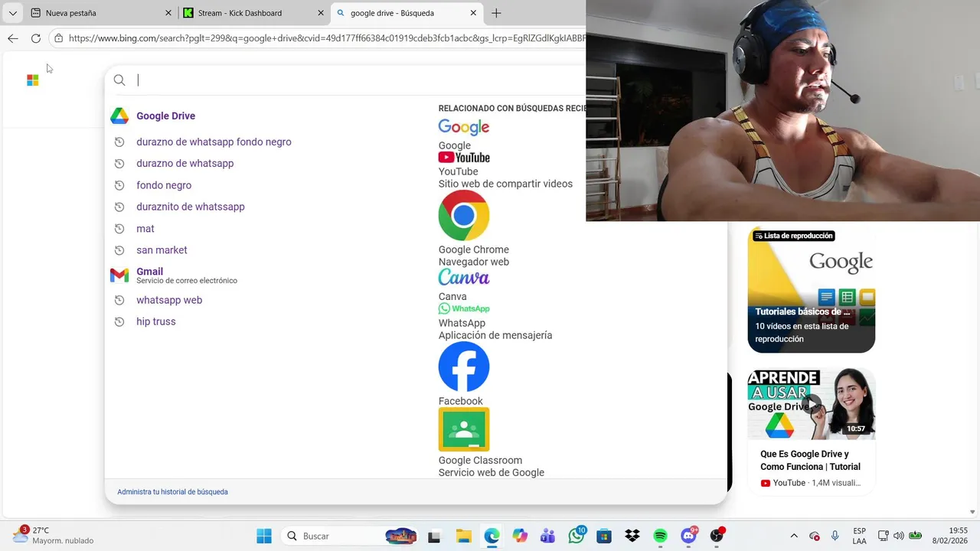The height and width of the screenshot is (551, 980).
Task: Close the Stream - Kick Dashboard tab
Action: tap(321, 13)
